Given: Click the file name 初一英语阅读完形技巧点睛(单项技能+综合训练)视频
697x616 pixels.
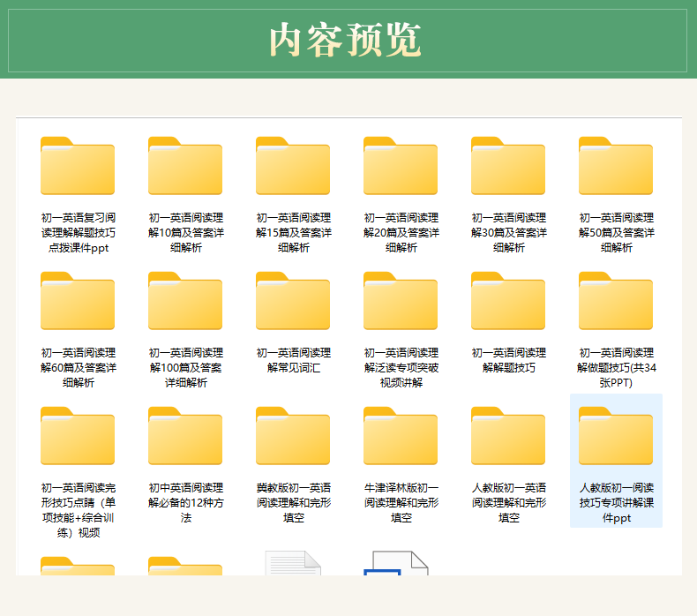Looking at the screenshot, I should (x=79, y=510).
